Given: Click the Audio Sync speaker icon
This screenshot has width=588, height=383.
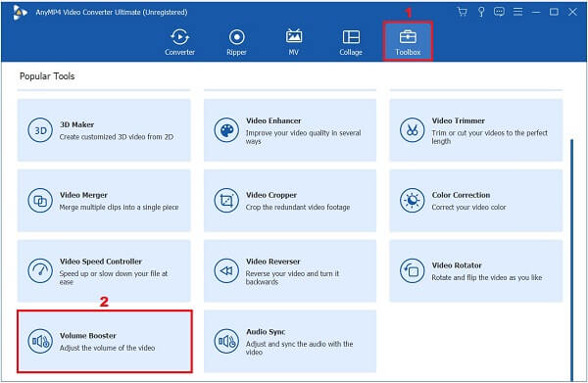Looking at the screenshot, I should pos(226,341).
